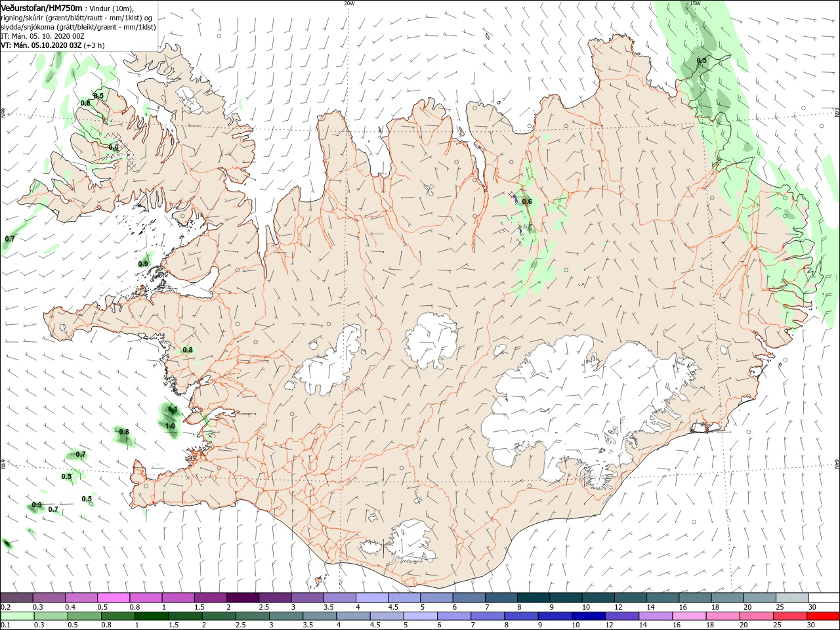
Task: Click the 18 label on the lower rain scale
Action: coord(711,625)
